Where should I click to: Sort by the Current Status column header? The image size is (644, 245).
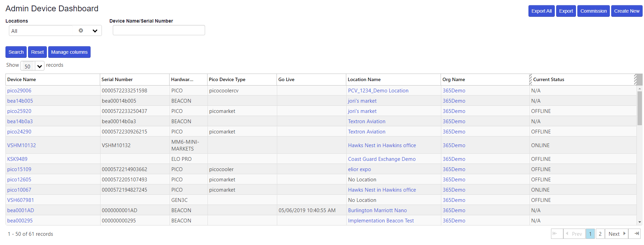[x=548, y=79]
